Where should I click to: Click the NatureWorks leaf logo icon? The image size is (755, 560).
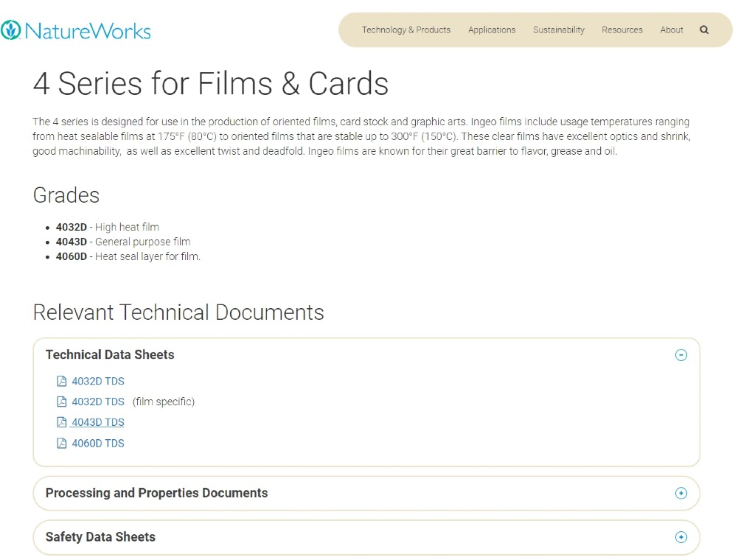(11, 30)
